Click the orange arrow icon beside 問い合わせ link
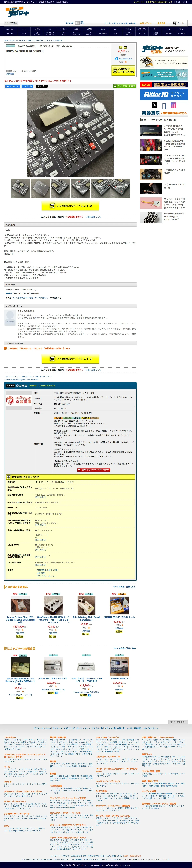The image size is (192, 868). (x=5, y=348)
